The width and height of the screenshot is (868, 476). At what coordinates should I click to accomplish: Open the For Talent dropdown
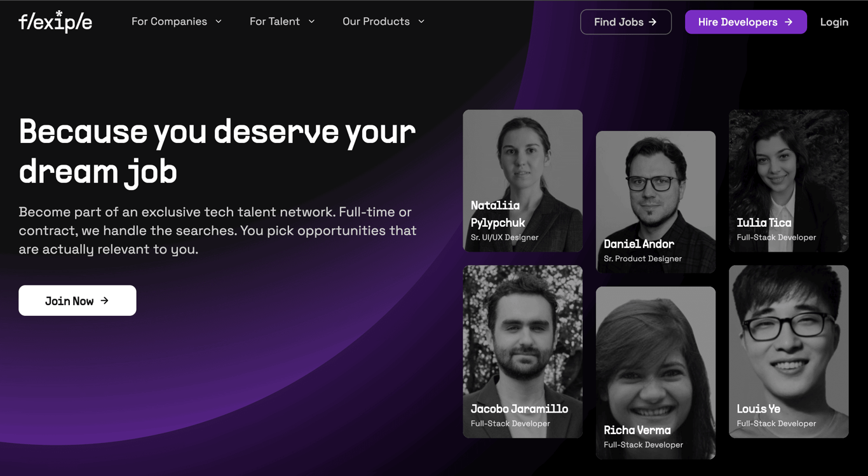point(311,21)
